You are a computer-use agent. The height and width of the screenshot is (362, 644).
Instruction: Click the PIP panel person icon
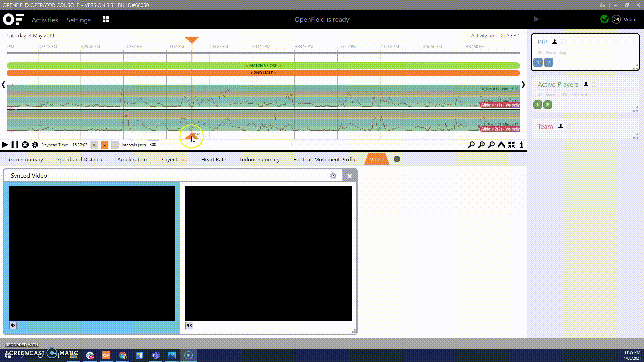click(x=555, y=42)
